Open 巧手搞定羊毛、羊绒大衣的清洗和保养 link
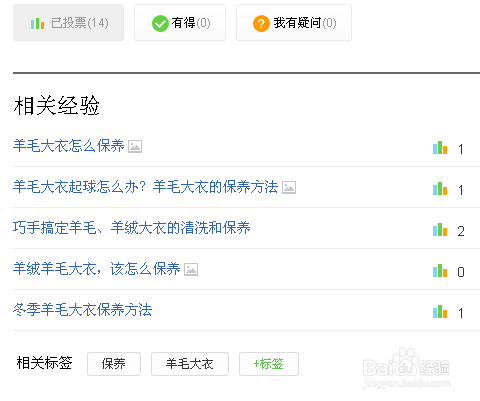Viewport: 480px width, 401px height. click(132, 228)
